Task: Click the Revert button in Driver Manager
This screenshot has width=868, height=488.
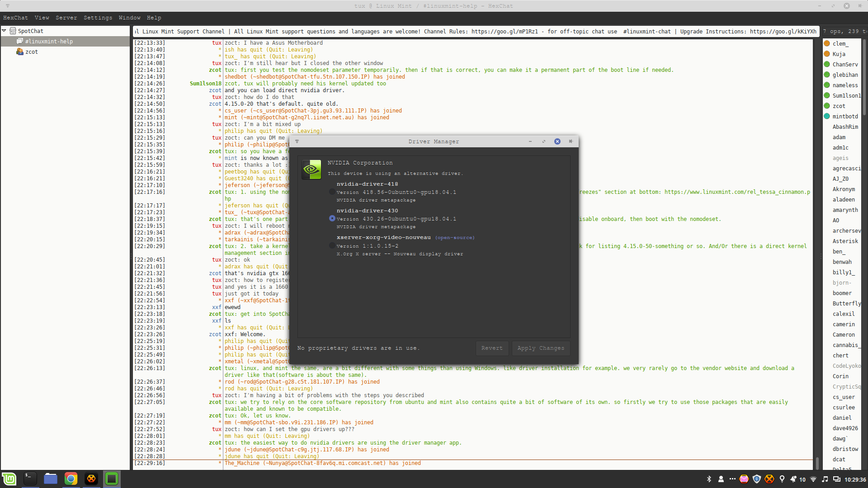Action: [x=492, y=348]
